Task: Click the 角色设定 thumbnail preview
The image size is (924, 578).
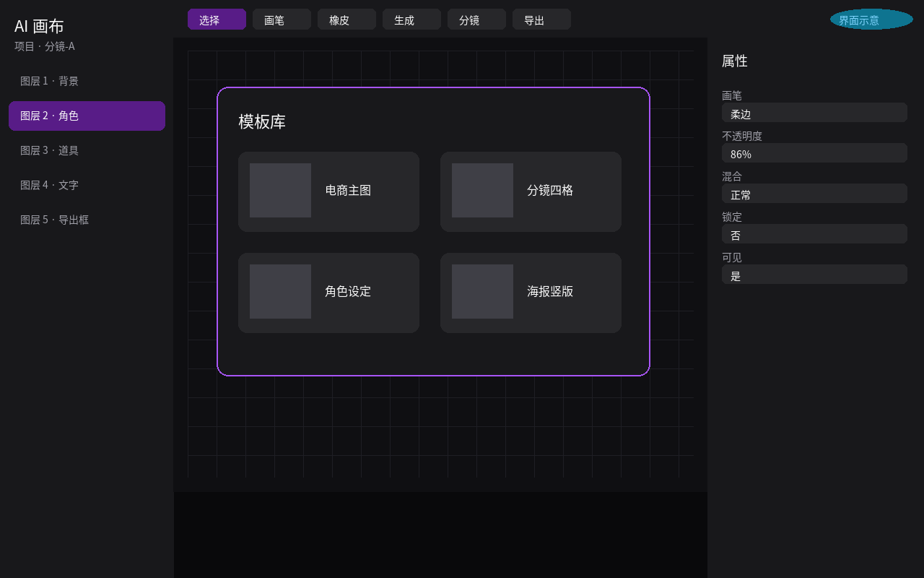Action: (x=280, y=291)
